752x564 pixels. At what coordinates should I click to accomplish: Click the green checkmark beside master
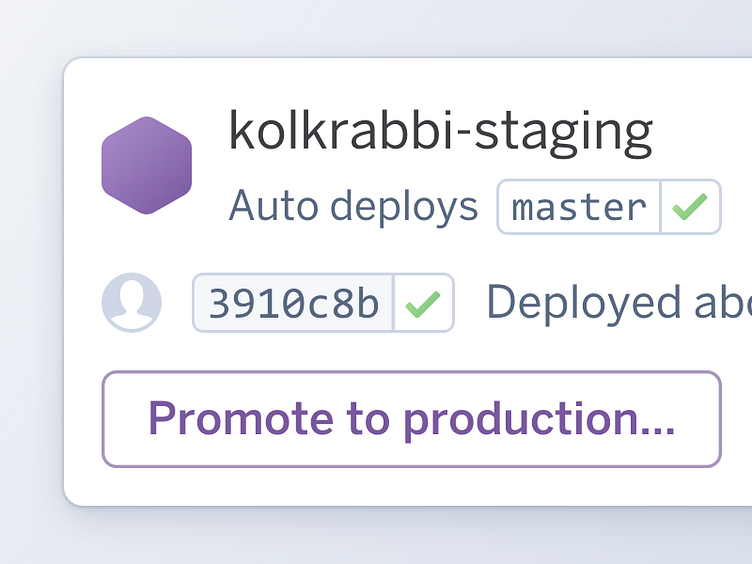690,207
